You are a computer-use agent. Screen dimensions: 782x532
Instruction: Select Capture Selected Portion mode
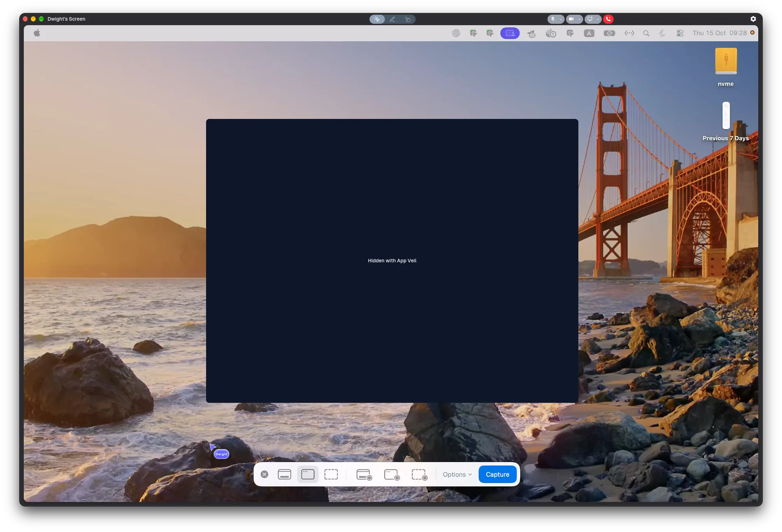point(331,475)
